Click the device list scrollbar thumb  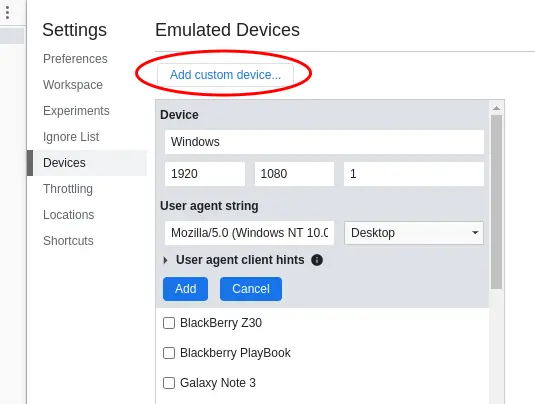click(496, 202)
